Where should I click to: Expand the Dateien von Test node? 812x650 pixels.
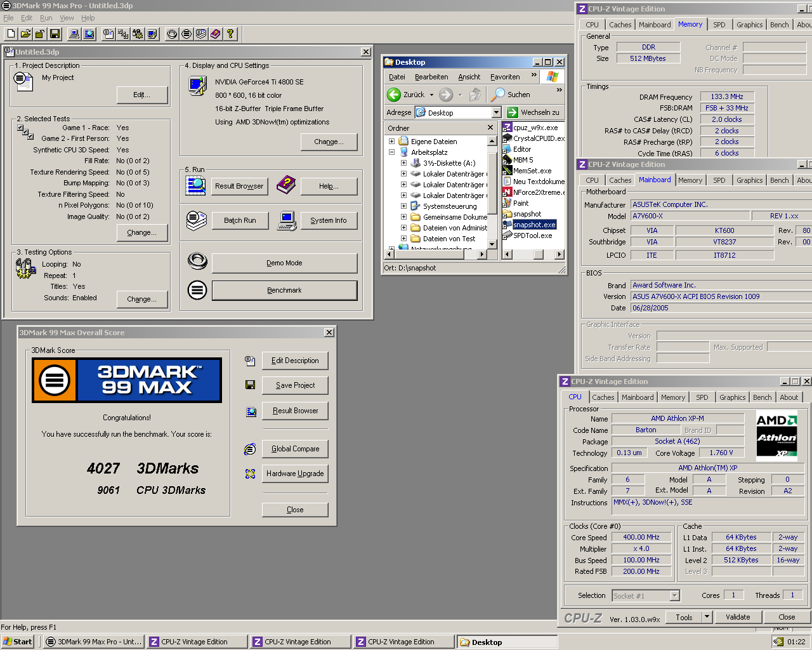pos(403,239)
